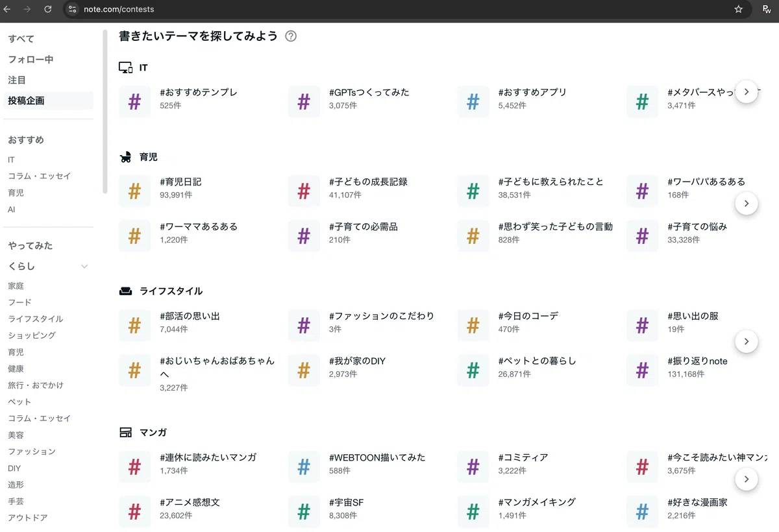Viewport: 779px width, 532px height.
Task: Open the #メタバースやってみた hashtag icon
Action: click(x=642, y=102)
